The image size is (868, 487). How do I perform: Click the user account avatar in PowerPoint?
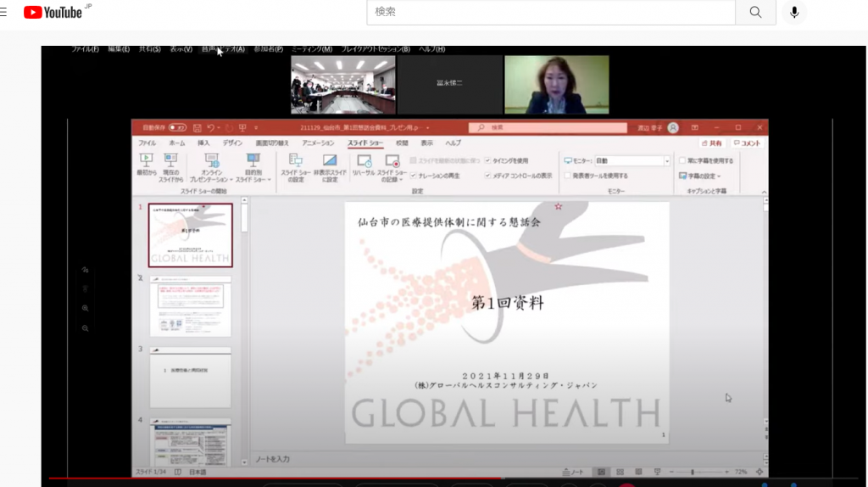coord(673,128)
